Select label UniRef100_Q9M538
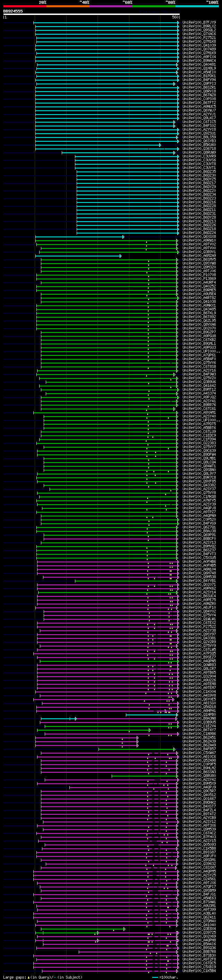 (x=199, y=577)
